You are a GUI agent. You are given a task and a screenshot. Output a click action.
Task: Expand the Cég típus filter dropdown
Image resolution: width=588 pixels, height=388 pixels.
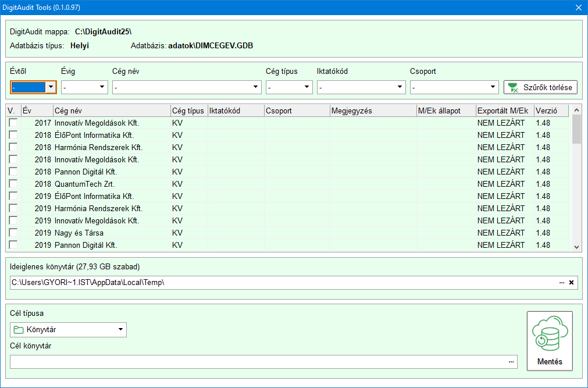point(307,87)
